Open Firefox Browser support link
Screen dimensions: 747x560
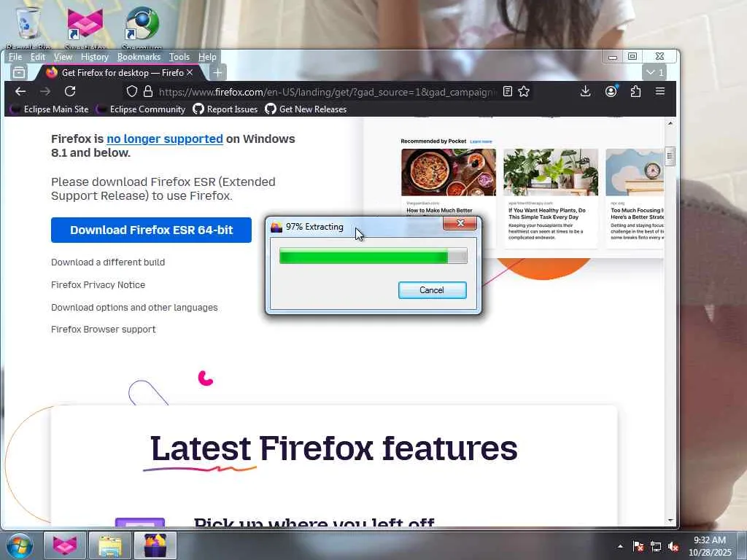104,329
